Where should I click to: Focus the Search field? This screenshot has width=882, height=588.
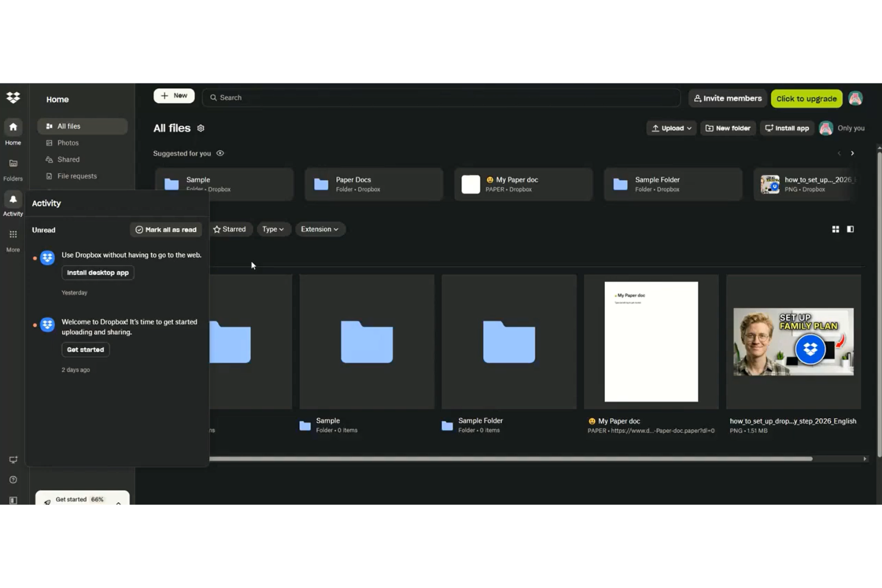point(441,98)
